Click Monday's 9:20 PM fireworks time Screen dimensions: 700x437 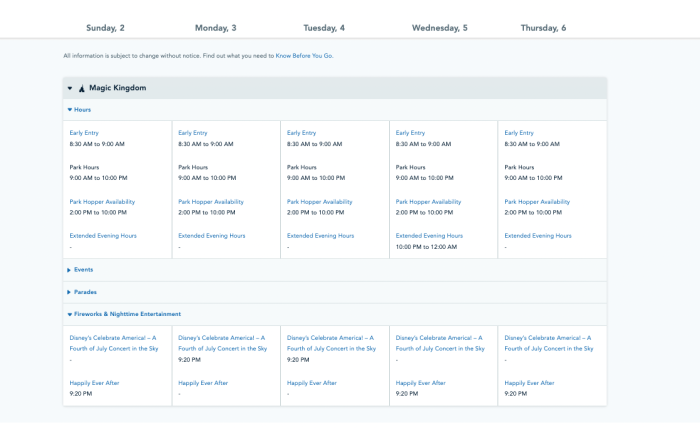[189, 360]
